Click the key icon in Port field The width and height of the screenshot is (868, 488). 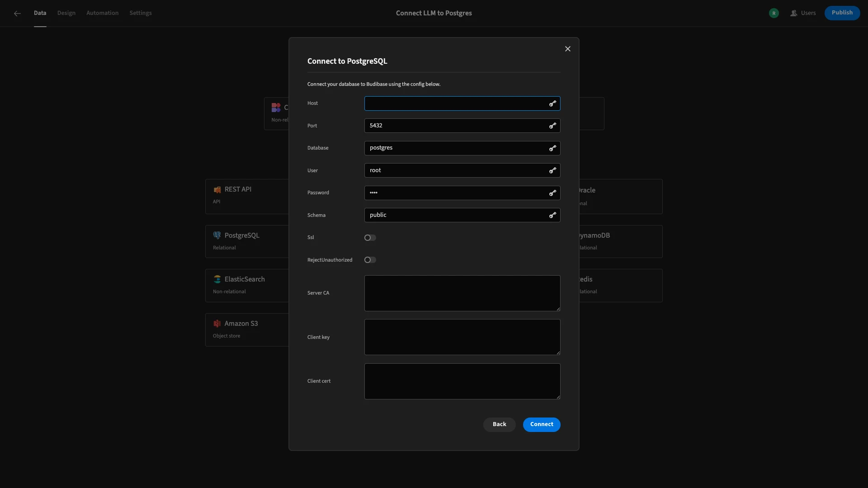click(x=552, y=126)
